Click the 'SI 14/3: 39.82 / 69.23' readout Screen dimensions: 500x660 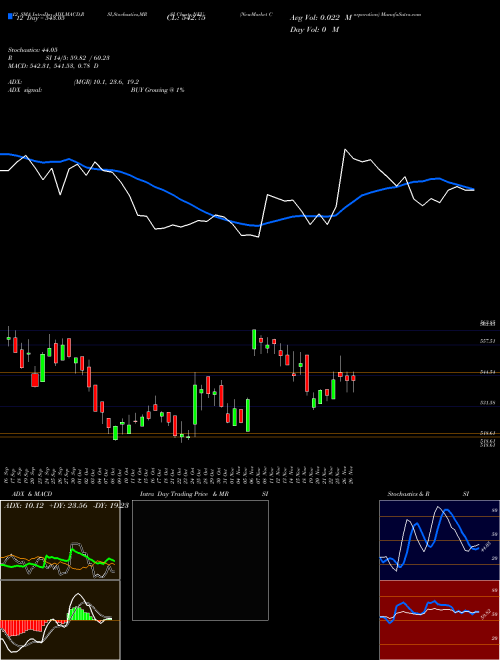point(78,58)
